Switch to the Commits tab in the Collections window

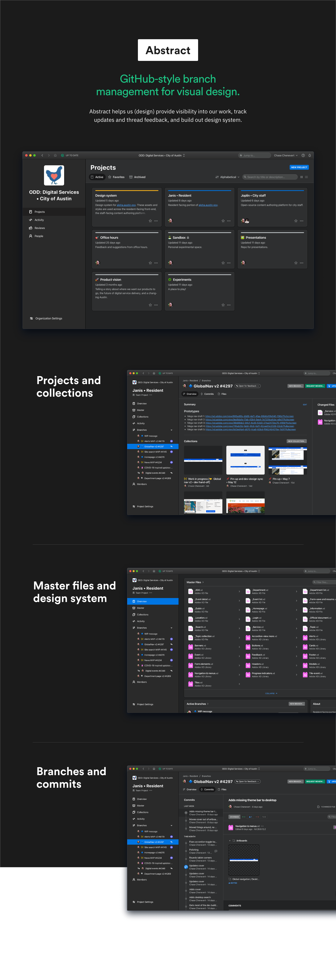207,394
